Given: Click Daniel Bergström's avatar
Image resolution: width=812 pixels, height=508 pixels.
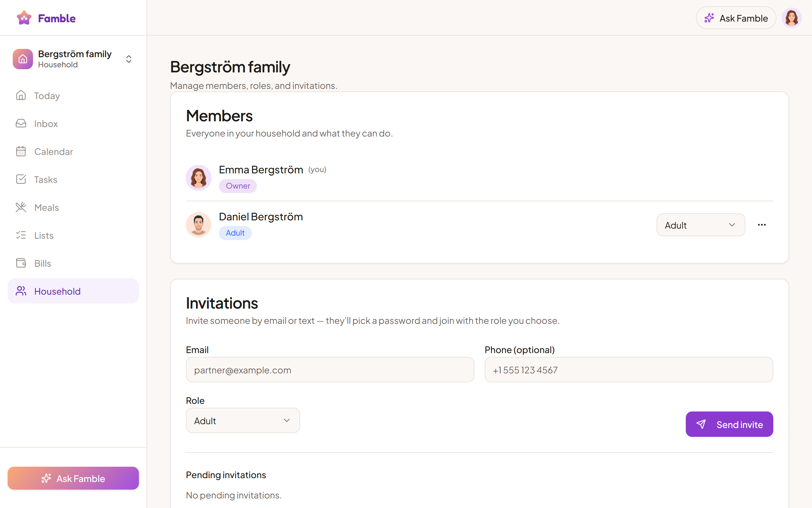Looking at the screenshot, I should 199,224.
